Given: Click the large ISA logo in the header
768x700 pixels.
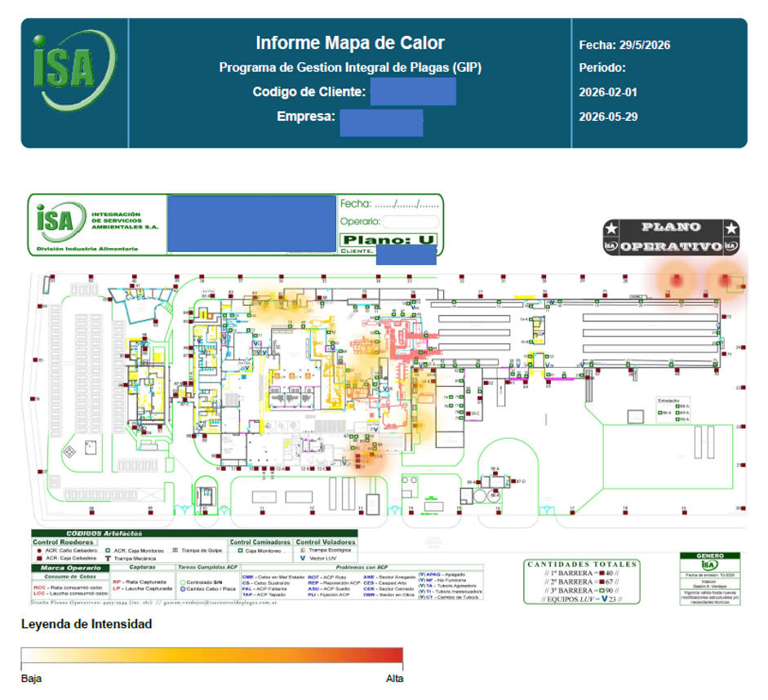Looking at the screenshot, I should tap(74, 69).
